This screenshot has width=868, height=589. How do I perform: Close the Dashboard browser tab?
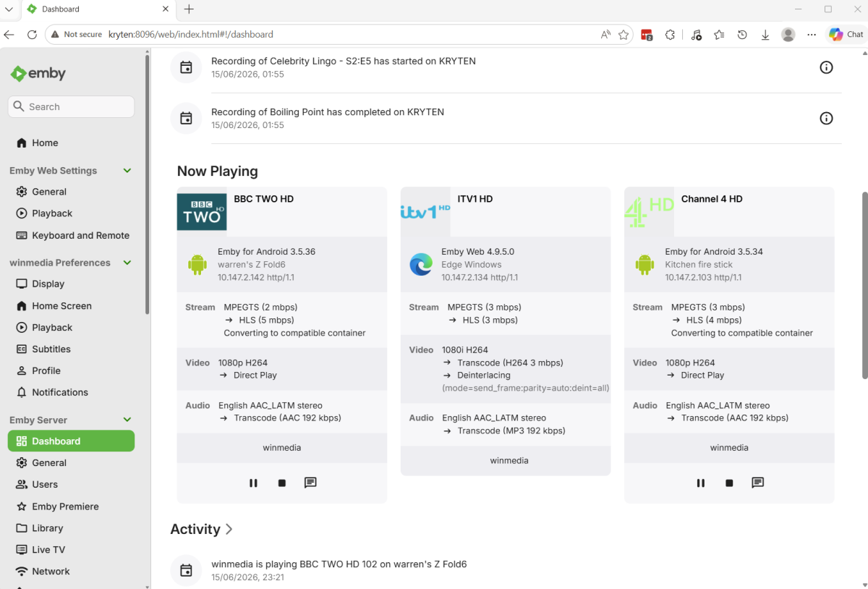coord(165,9)
